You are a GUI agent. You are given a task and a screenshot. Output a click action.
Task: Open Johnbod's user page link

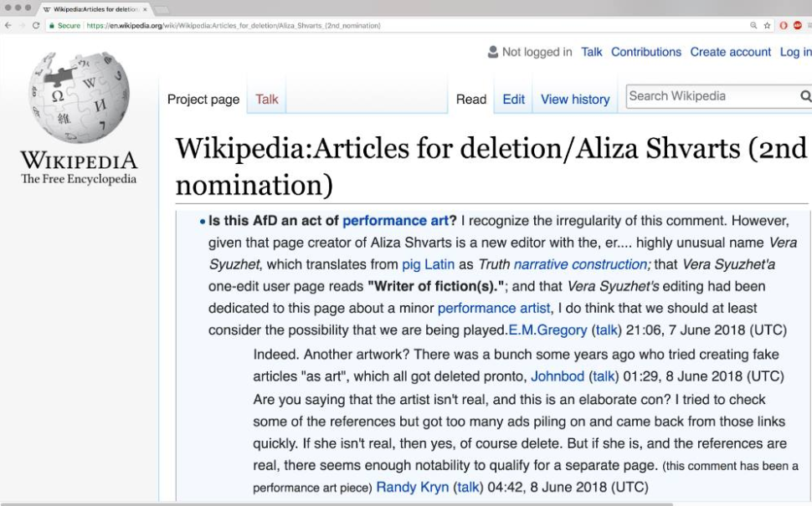pyautogui.click(x=558, y=376)
